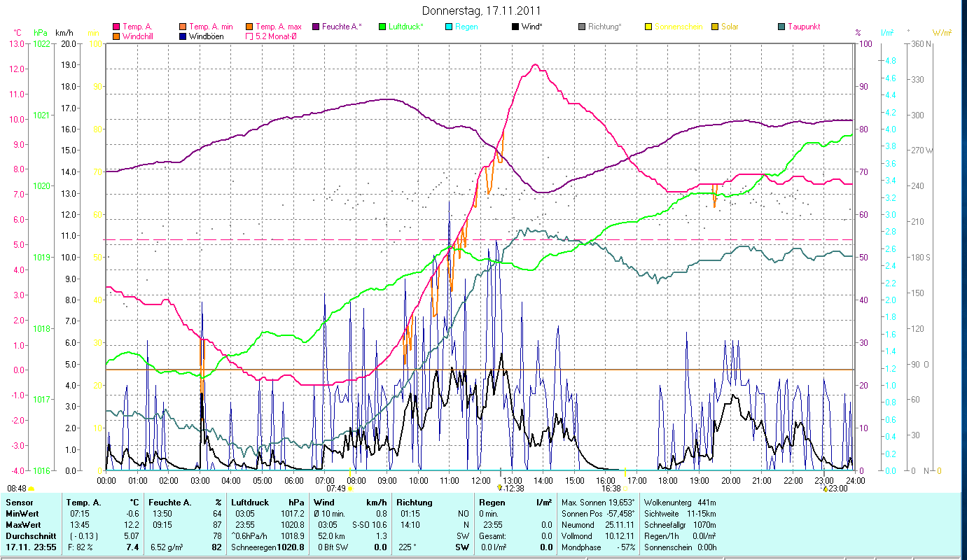Viewport: 967px width, 560px height.
Task: Toggle the 5.2 Monat-Ø checkbox
Action: (249, 36)
